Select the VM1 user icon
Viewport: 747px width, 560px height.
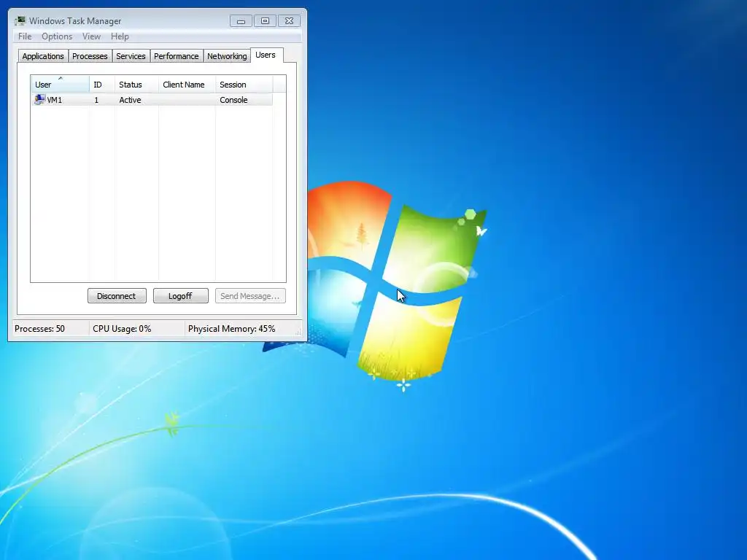coord(39,99)
